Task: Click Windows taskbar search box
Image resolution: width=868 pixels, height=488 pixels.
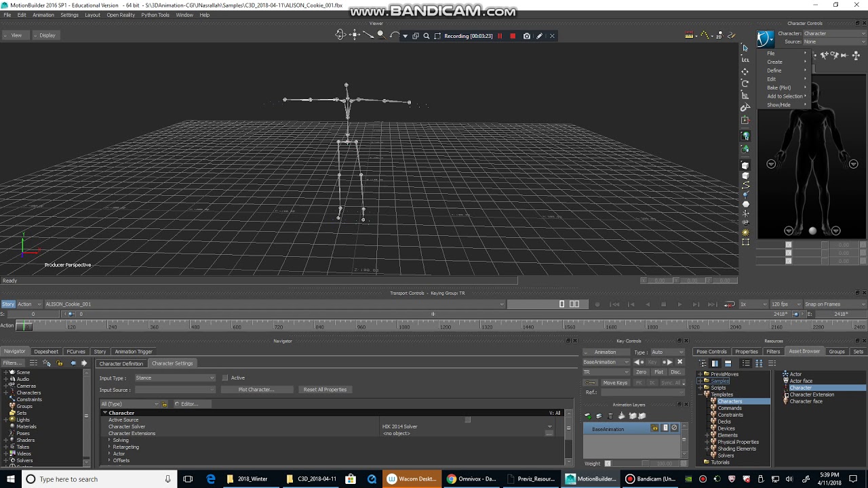Action: tap(98, 479)
